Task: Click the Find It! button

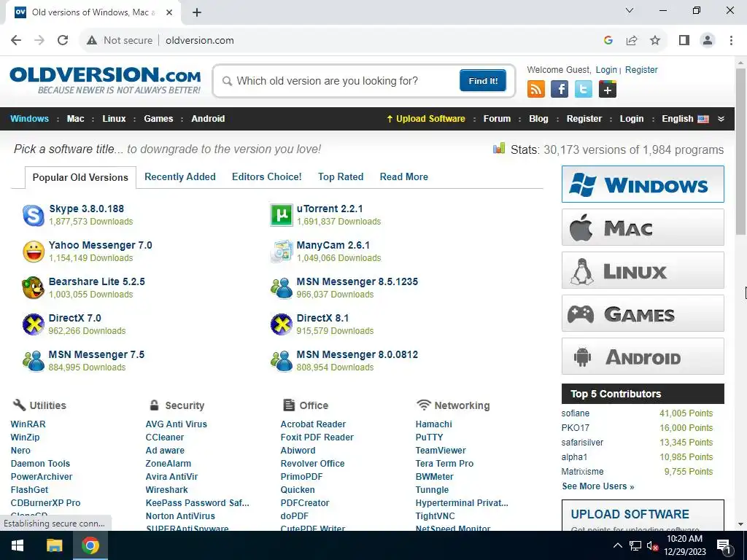Action: coord(483,80)
